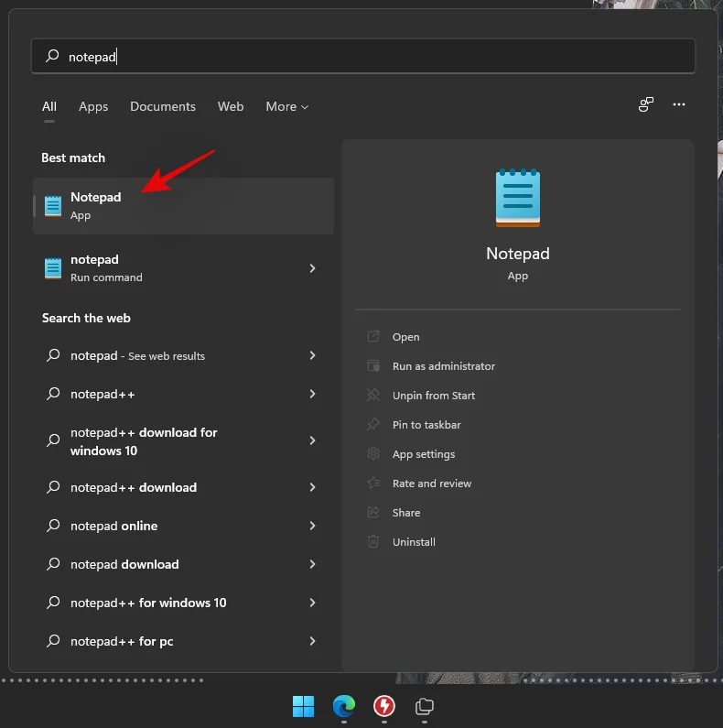Select notepad++ download for windows 10
Viewport: 723px width, 728px height.
click(x=183, y=441)
